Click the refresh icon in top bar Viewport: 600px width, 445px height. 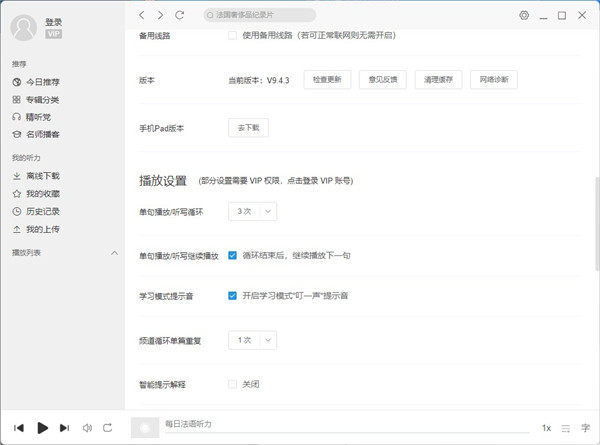click(x=179, y=15)
